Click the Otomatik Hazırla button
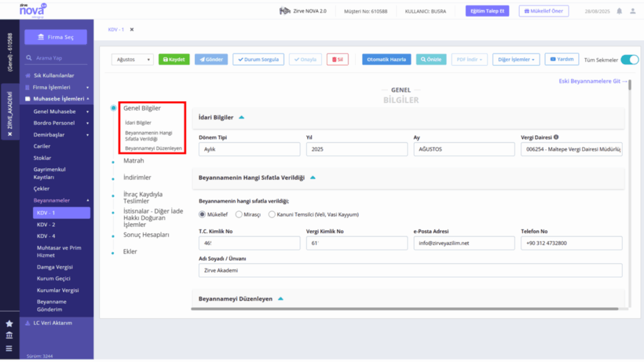This screenshot has height=362, width=644. 387,60
